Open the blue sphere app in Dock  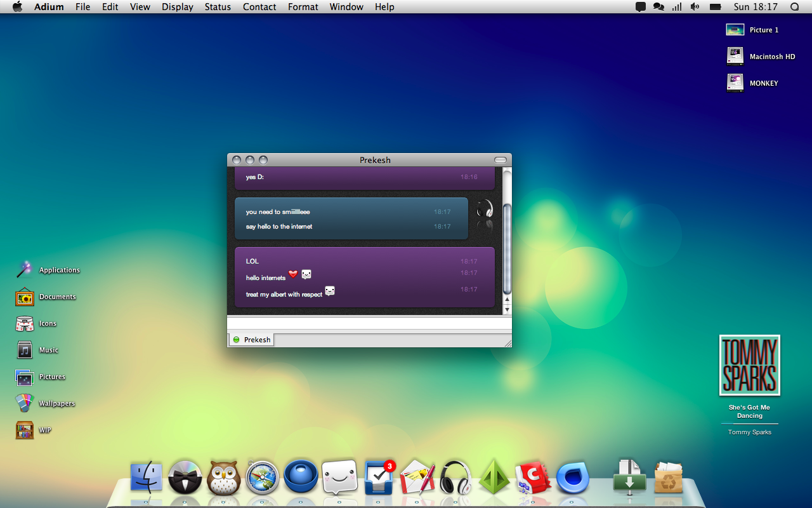(x=301, y=477)
